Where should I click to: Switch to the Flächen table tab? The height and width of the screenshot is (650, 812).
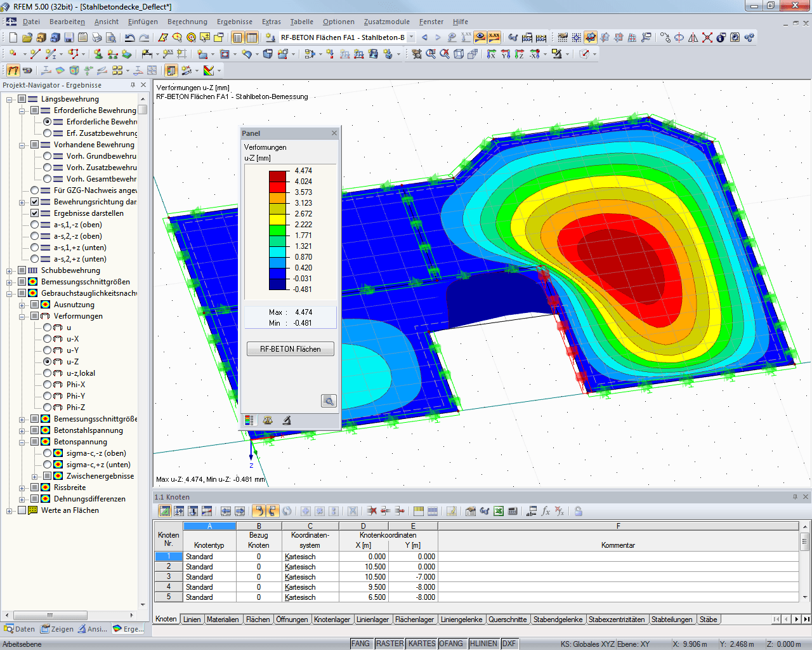[258, 620]
